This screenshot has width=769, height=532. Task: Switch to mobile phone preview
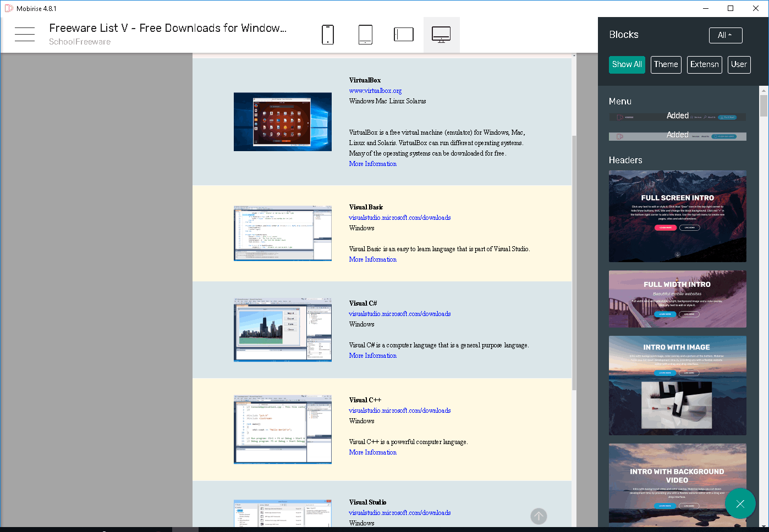[328, 35]
